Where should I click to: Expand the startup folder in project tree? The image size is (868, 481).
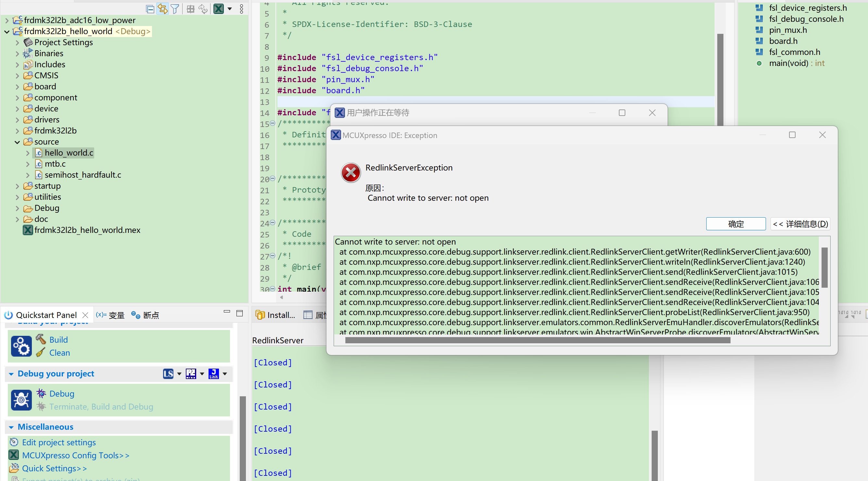[18, 185]
